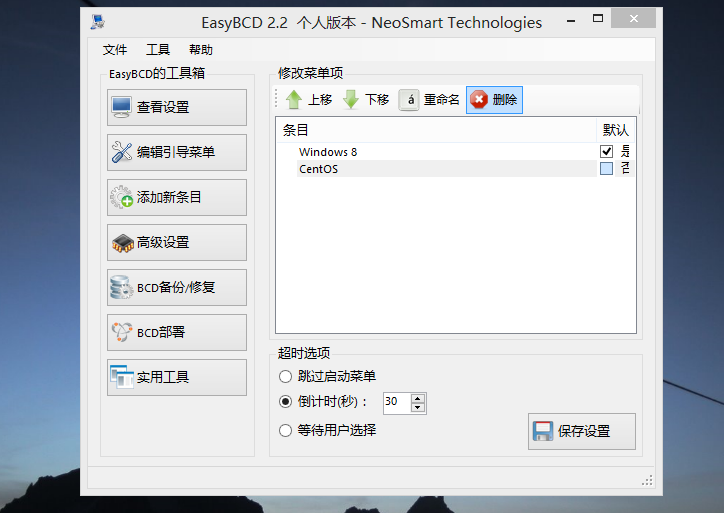This screenshot has height=513, width=724.
Task: Click the 默认 column header
Action: (616, 130)
